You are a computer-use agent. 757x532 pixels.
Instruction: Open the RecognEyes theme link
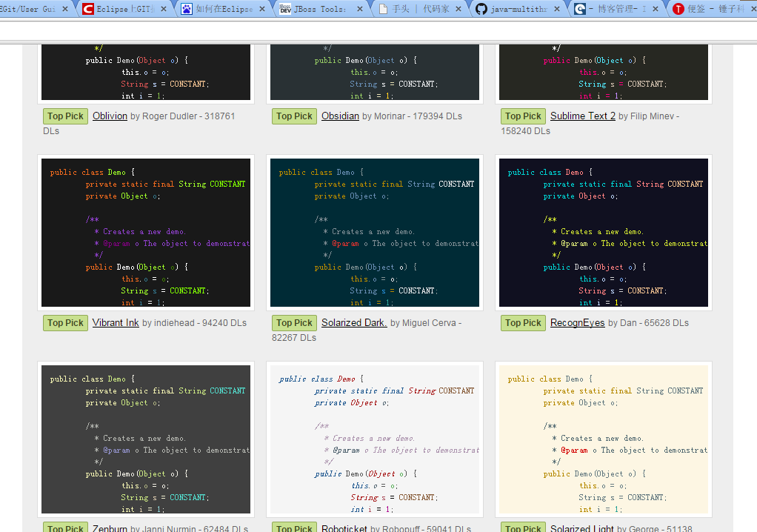(x=577, y=323)
